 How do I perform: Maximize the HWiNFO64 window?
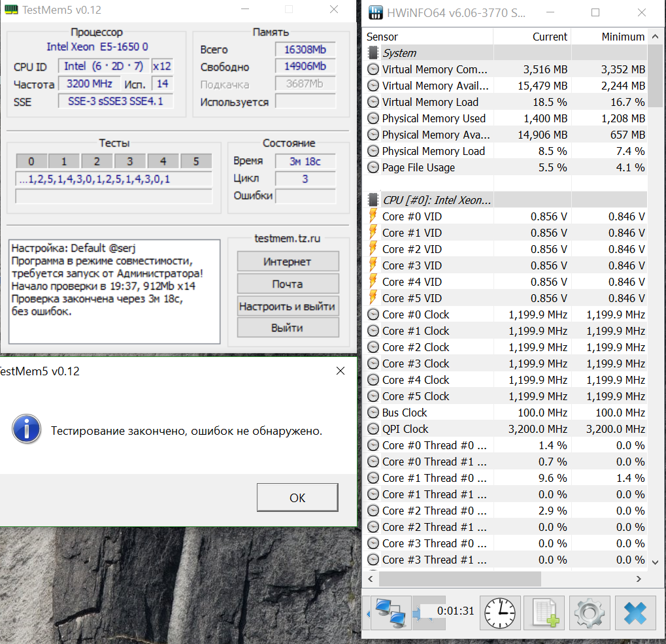[x=595, y=12]
